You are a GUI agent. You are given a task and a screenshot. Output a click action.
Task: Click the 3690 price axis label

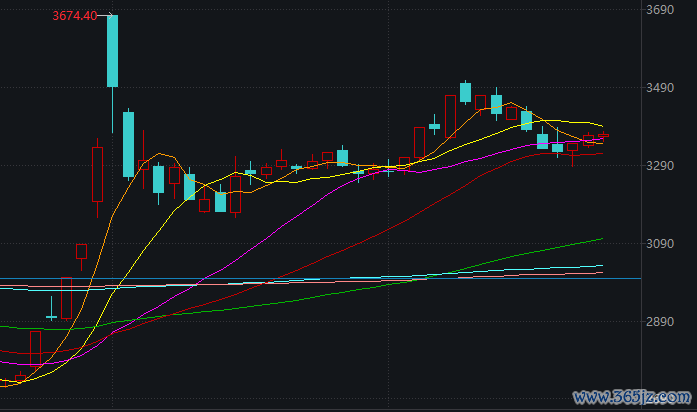pos(660,10)
